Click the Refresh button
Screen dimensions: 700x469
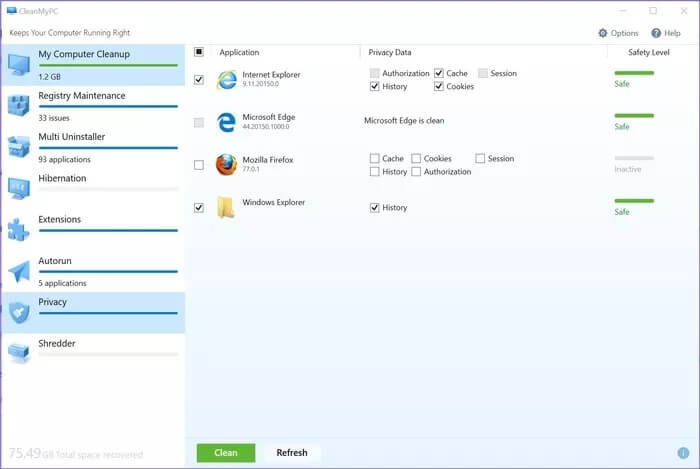pyautogui.click(x=292, y=453)
